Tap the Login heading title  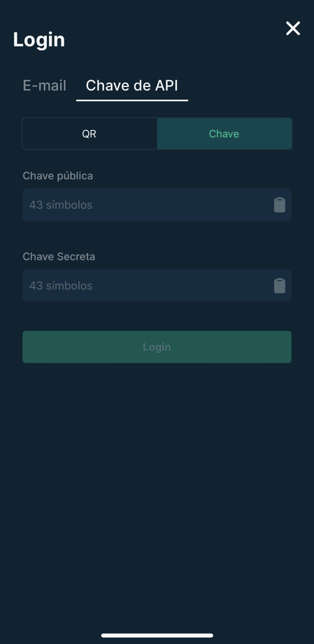(x=39, y=40)
